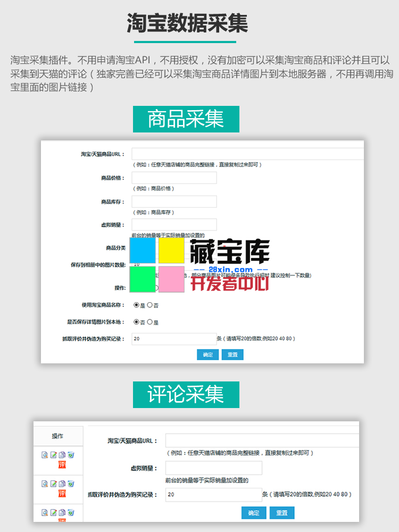Screen dimensions: 399x532
Task: Click the copy icon in first 操作 row
Action: [62, 455]
